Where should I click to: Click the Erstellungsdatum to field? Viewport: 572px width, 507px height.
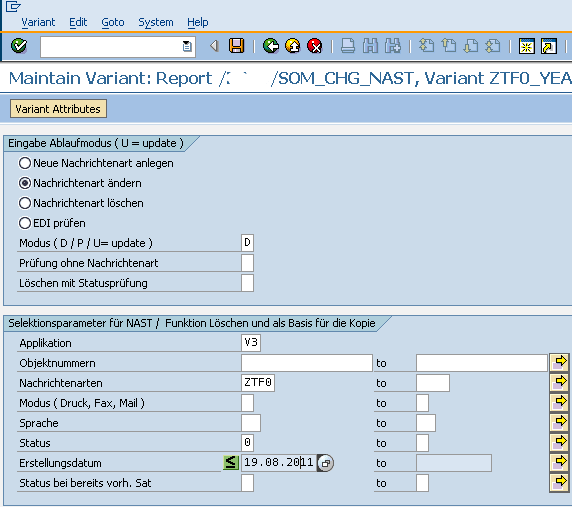coord(454,463)
